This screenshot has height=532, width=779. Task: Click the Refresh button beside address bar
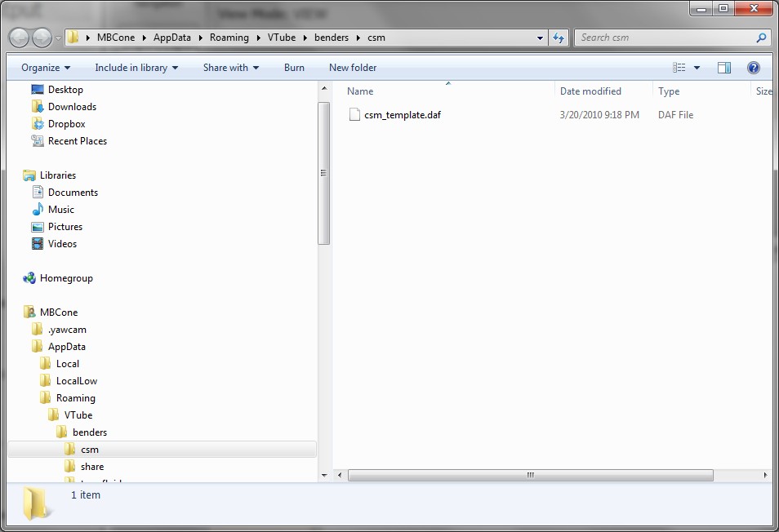[559, 38]
